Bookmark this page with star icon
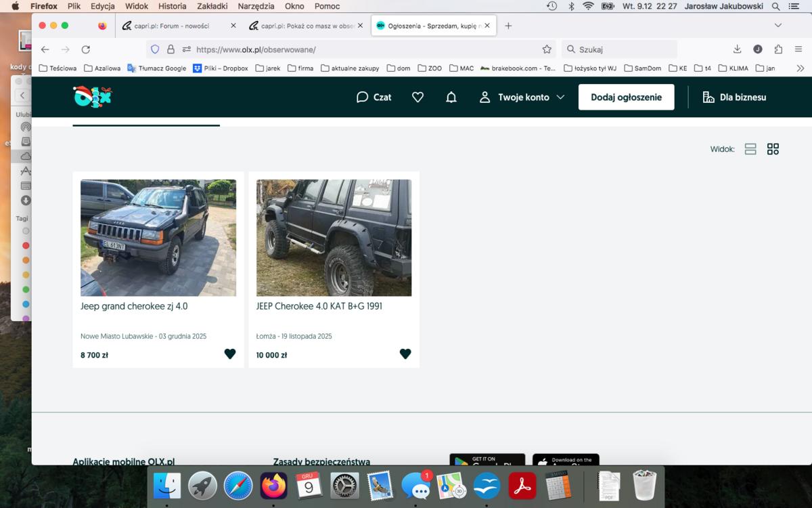This screenshot has height=508, width=812. [x=547, y=49]
